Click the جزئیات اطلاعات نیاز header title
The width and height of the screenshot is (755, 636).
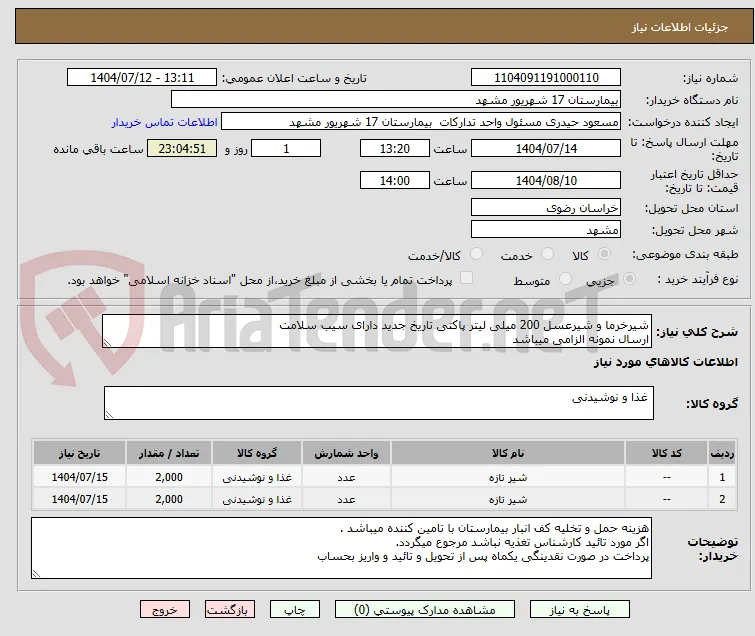point(680,27)
